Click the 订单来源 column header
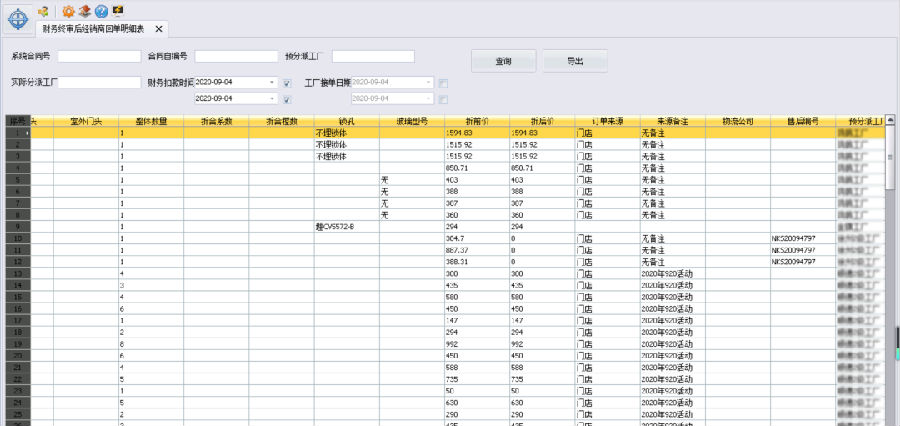 607,121
